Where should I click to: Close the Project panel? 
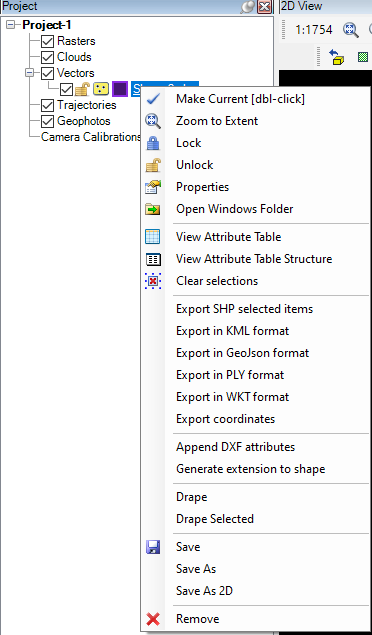coord(264,7)
